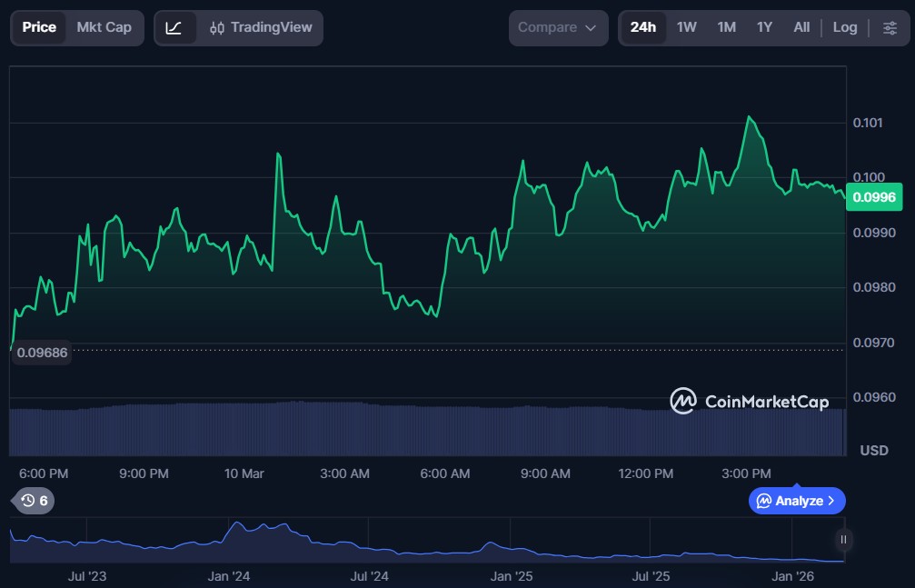Switch chart to Mkt Cap view
This screenshot has height=588, width=915.
pos(104,28)
